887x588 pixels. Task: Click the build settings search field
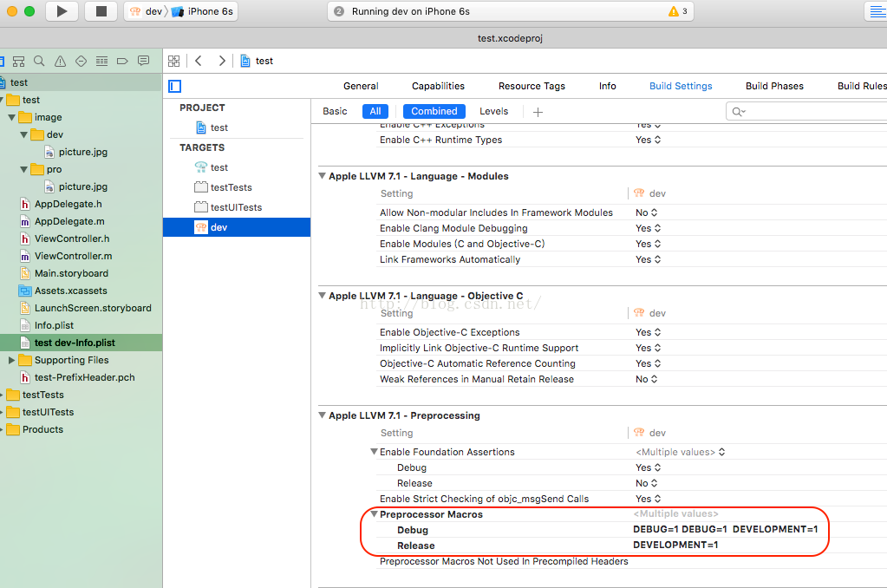[806, 111]
